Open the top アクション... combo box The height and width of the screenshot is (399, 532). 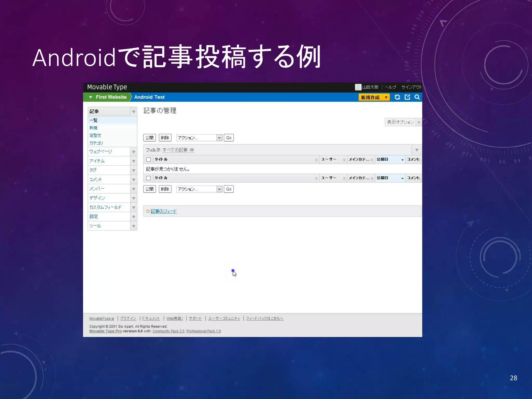click(199, 138)
